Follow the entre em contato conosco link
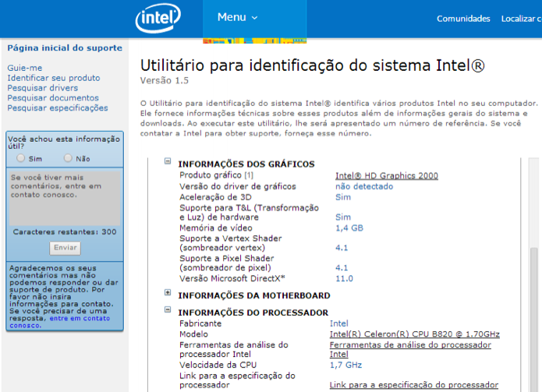 tap(60, 322)
